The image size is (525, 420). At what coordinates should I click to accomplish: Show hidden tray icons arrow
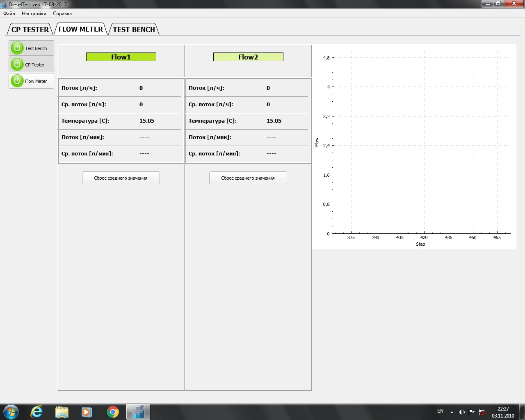click(x=452, y=412)
